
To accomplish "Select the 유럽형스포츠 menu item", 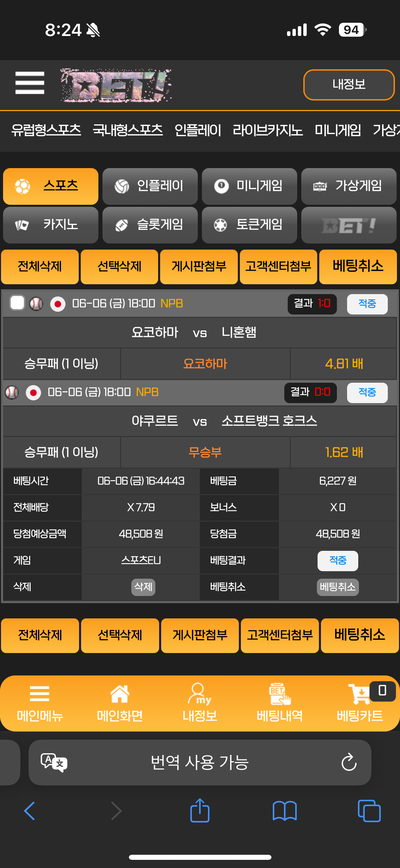I will click(x=46, y=130).
